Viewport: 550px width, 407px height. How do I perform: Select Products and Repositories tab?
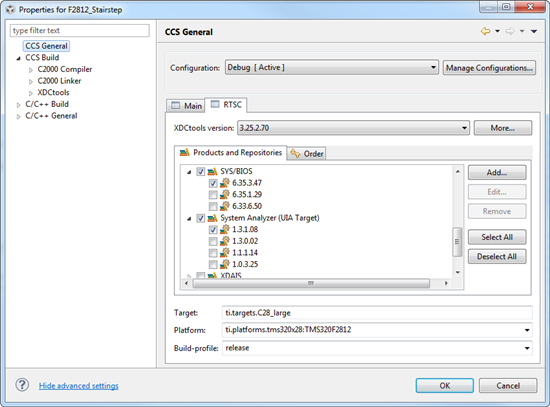point(230,153)
